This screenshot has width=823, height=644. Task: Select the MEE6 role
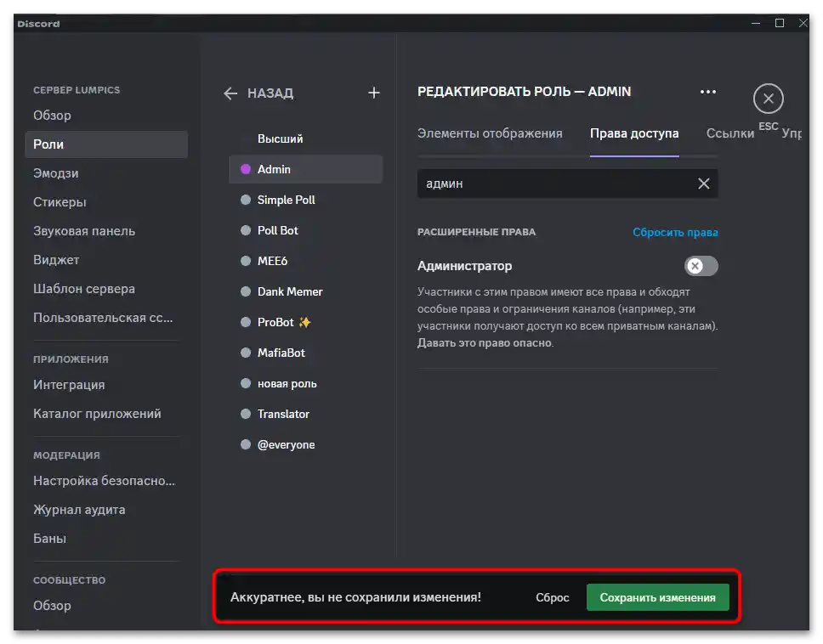click(x=273, y=261)
